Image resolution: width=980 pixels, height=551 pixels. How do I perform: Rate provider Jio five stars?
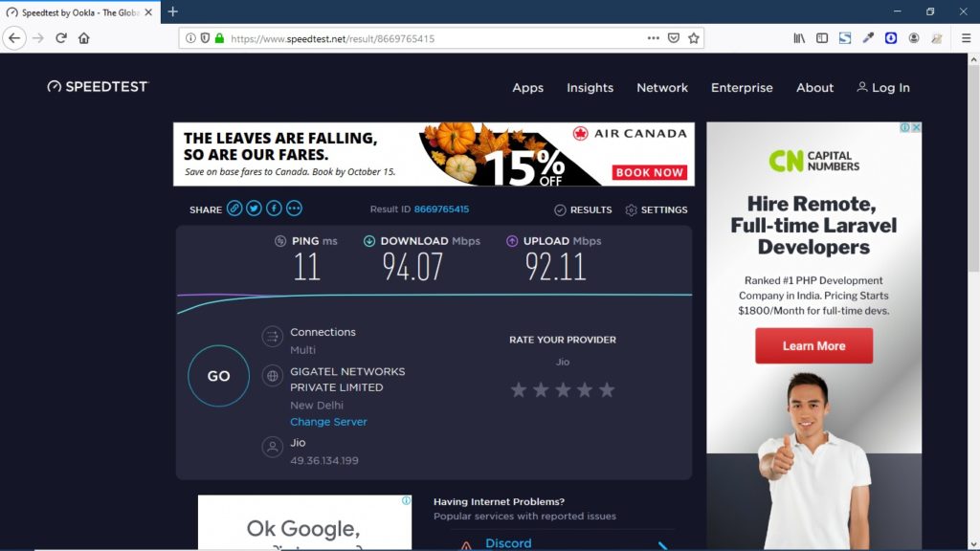tap(607, 389)
